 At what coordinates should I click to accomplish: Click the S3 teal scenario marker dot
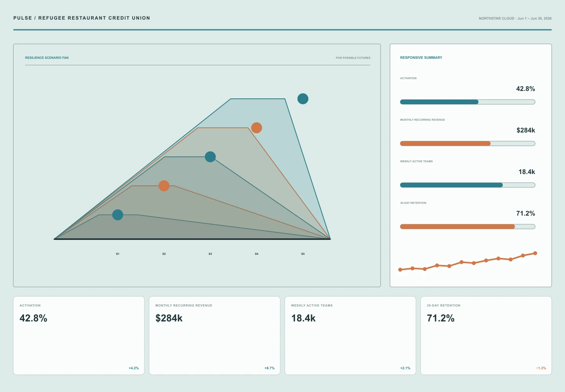tap(210, 157)
